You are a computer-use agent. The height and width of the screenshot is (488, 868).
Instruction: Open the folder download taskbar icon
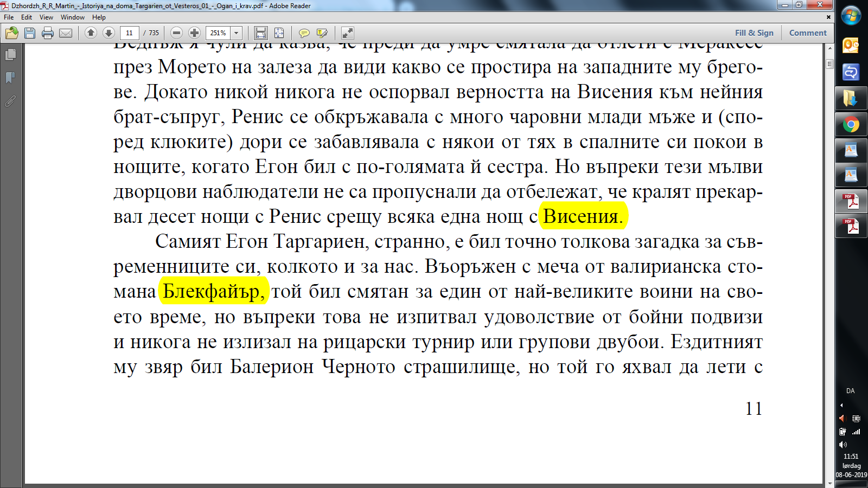[851, 99]
